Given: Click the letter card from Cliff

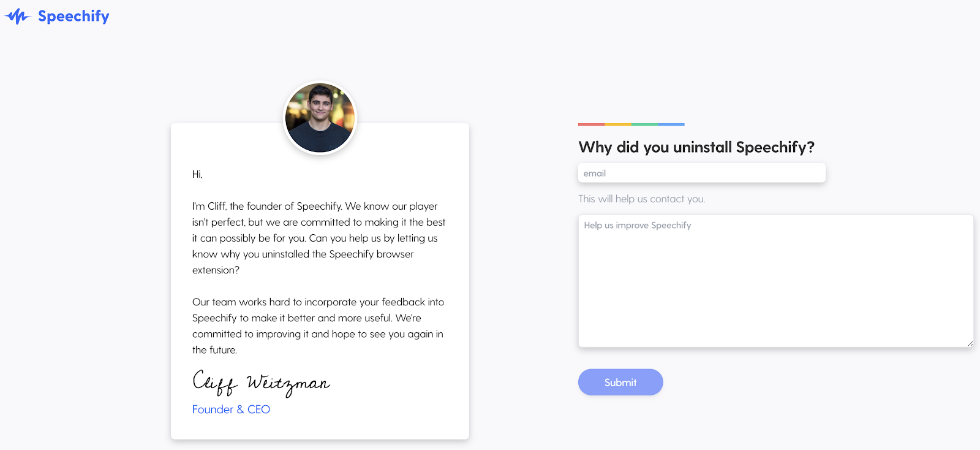Looking at the screenshot, I should coord(320,282).
